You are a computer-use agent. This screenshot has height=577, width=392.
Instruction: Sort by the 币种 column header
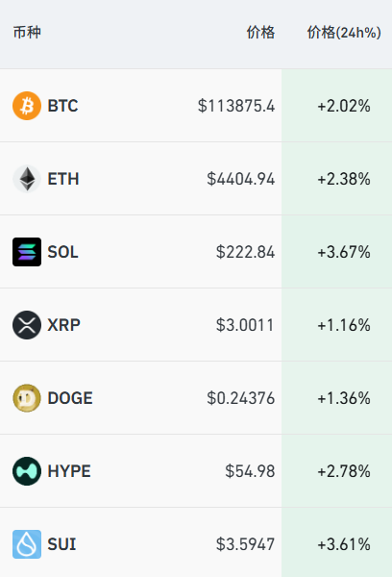(27, 33)
